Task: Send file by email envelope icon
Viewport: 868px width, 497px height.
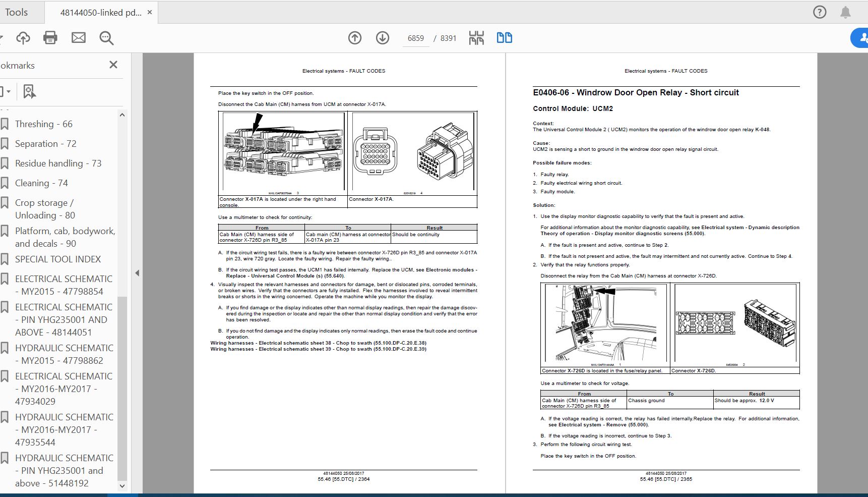Action: [79, 38]
